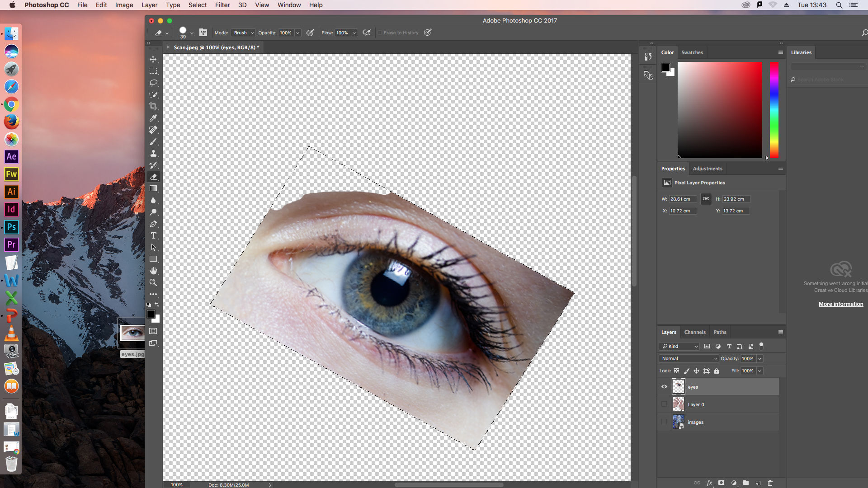The image size is (868, 488).
Task: Switch to the Channels tab
Action: pos(694,332)
